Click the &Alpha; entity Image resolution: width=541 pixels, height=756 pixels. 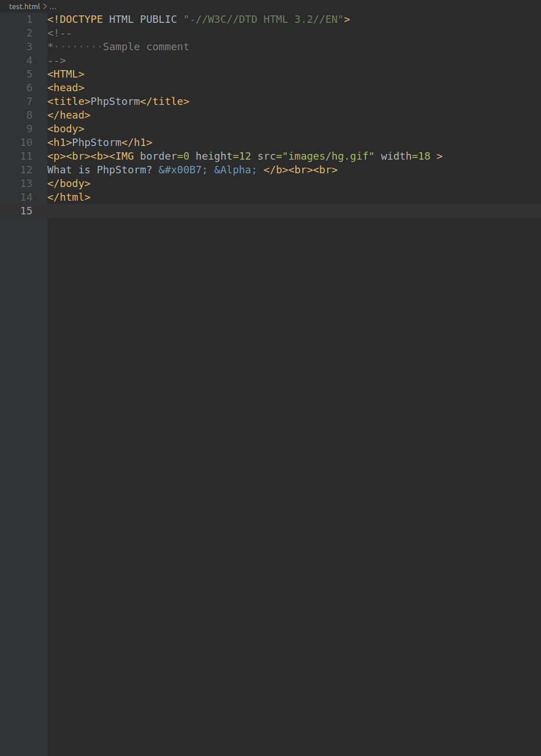(x=235, y=170)
